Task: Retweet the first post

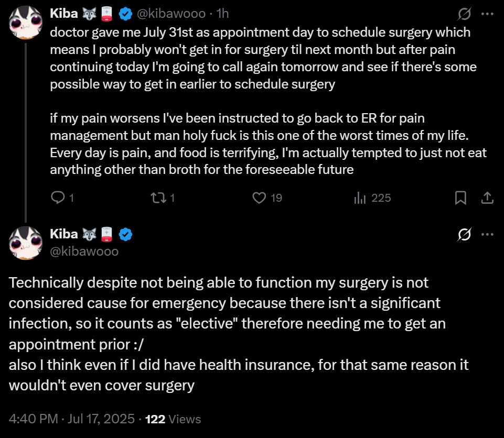Action: tap(157, 198)
